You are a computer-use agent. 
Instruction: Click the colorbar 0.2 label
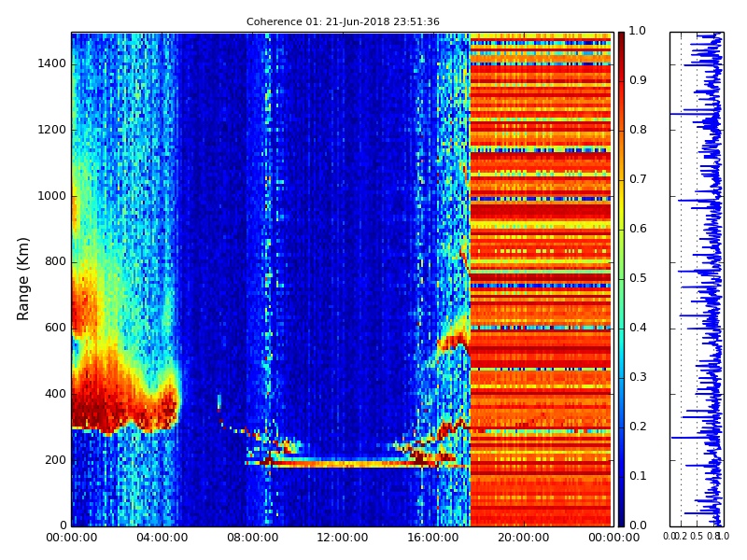[638, 427]
